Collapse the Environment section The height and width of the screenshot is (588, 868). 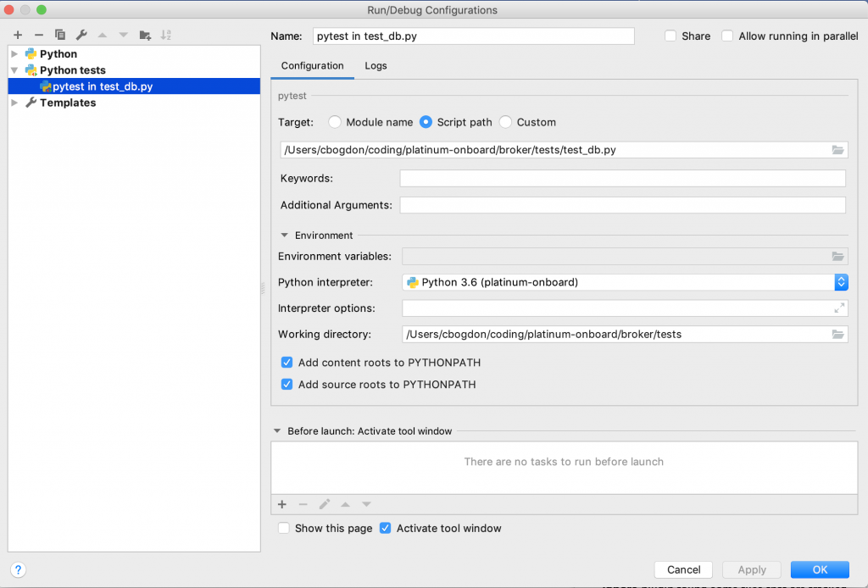pyautogui.click(x=283, y=235)
